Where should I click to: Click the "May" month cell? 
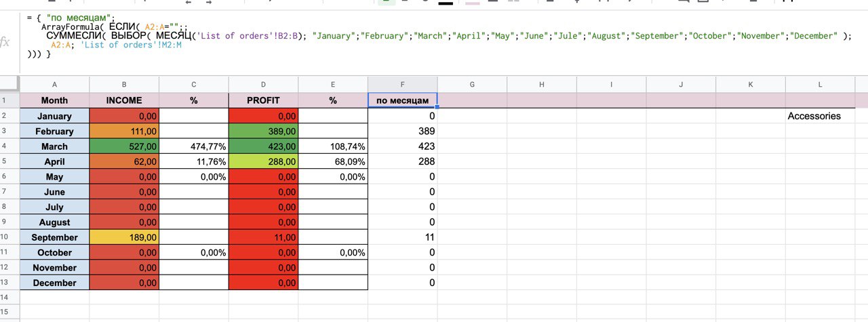point(54,176)
